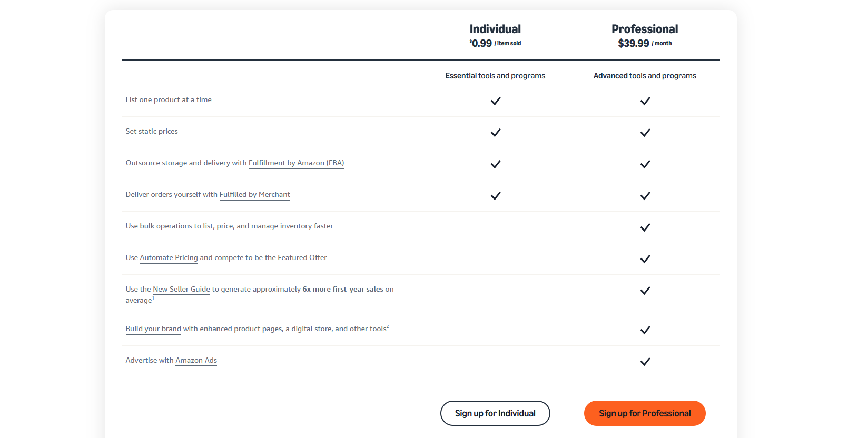Open the Amazon Ads link
The height and width of the screenshot is (438, 868).
196,361
